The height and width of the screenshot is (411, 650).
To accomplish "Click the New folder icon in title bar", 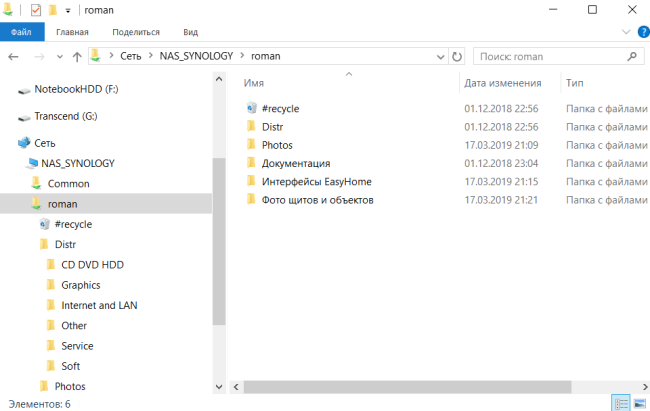I will (52, 10).
